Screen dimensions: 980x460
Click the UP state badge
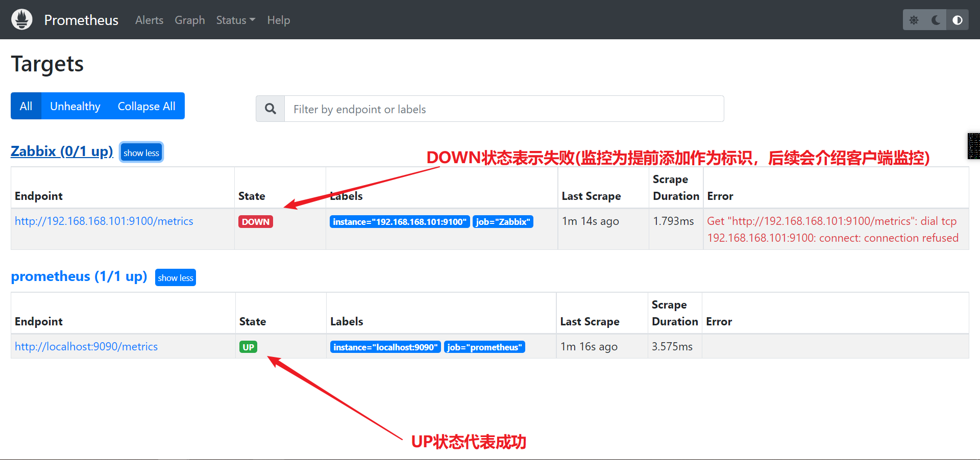tap(248, 347)
